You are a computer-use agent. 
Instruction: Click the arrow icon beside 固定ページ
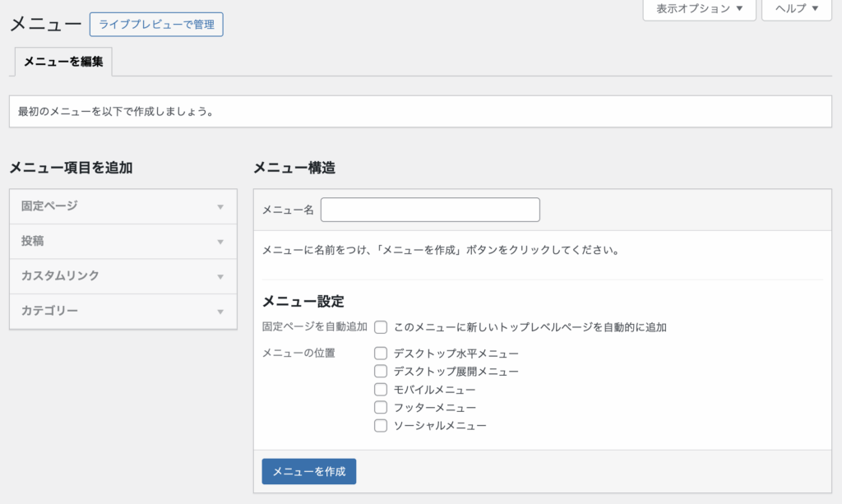pos(220,207)
